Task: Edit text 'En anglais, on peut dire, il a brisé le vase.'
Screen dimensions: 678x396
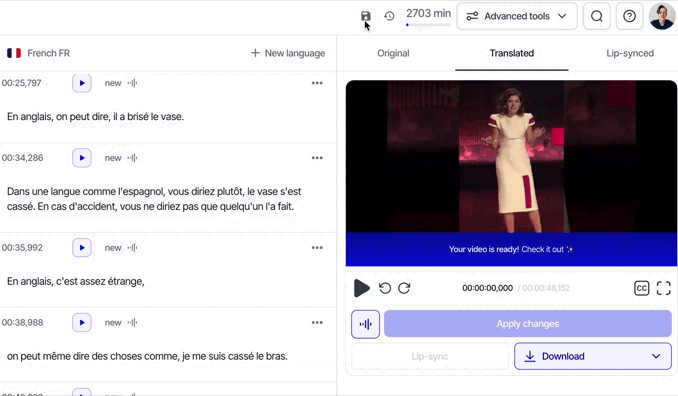Action: click(x=96, y=117)
